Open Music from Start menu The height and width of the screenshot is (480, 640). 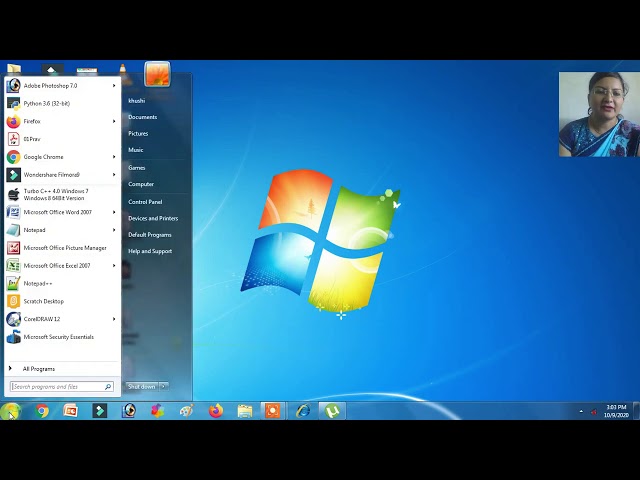click(x=136, y=150)
